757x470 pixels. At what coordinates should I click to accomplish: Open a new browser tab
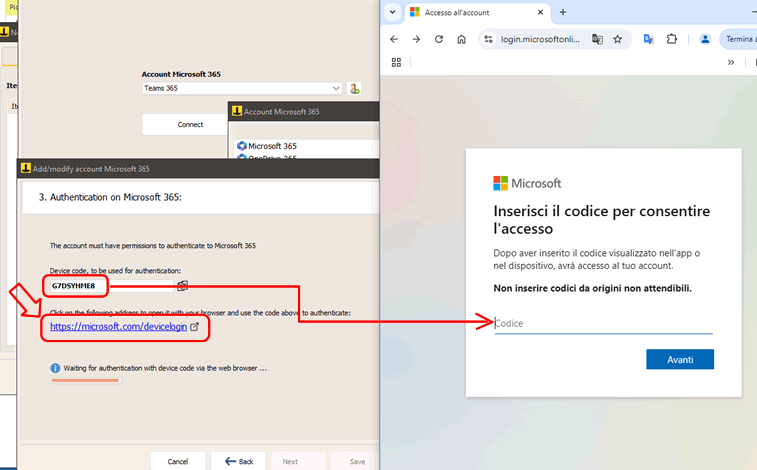pyautogui.click(x=563, y=13)
